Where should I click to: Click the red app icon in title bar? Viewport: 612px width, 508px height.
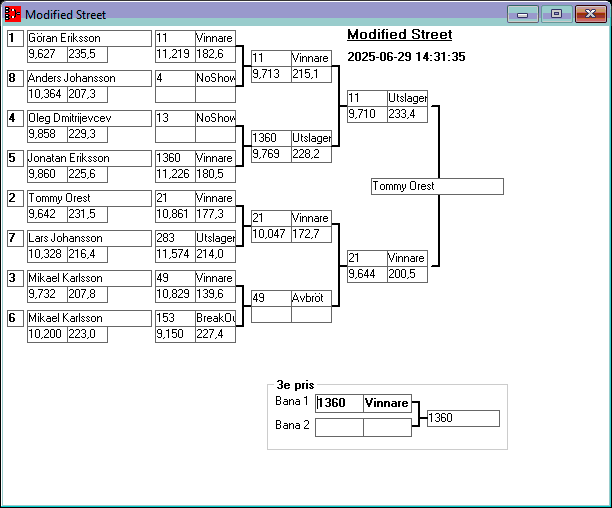point(12,14)
